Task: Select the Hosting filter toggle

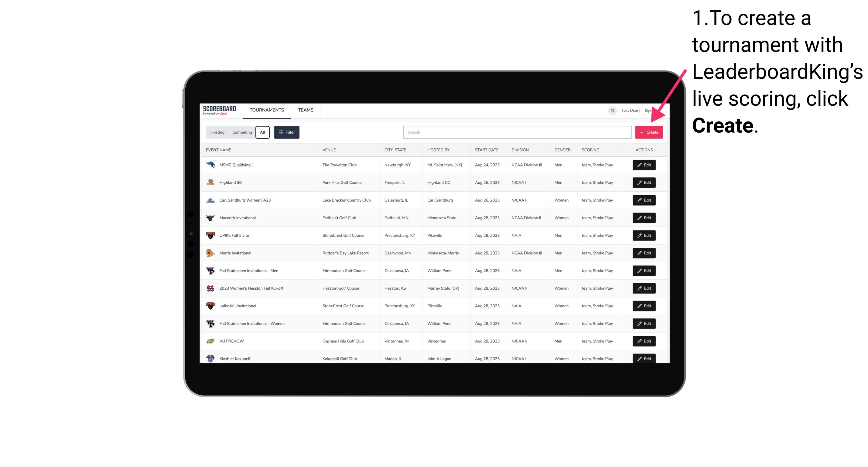Action: coord(217,132)
